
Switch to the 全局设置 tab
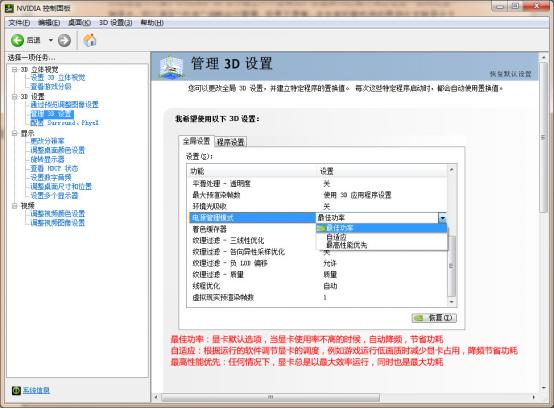coord(196,141)
